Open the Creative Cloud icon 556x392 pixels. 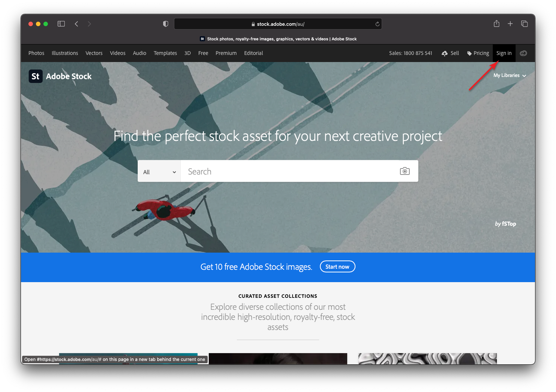(x=523, y=53)
